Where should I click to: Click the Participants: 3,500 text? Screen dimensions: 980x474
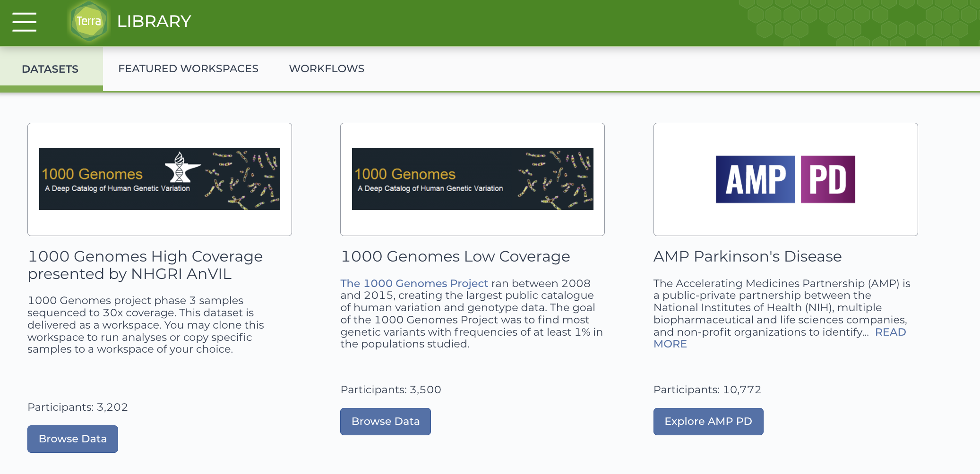coord(391,389)
